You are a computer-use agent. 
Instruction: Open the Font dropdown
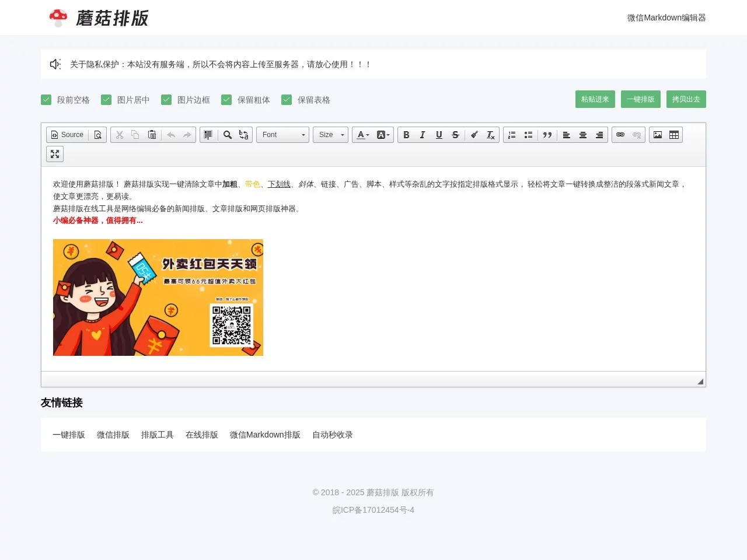282,135
